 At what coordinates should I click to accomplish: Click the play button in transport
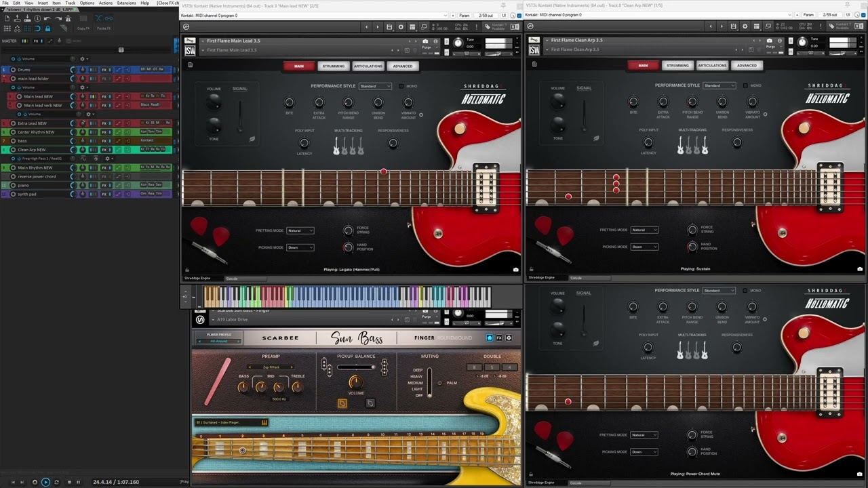pos(45,482)
